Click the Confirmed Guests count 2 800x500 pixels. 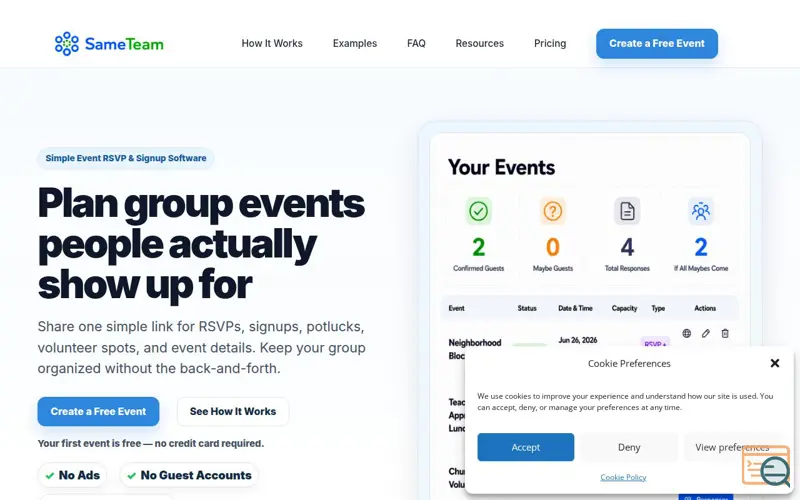coord(479,247)
